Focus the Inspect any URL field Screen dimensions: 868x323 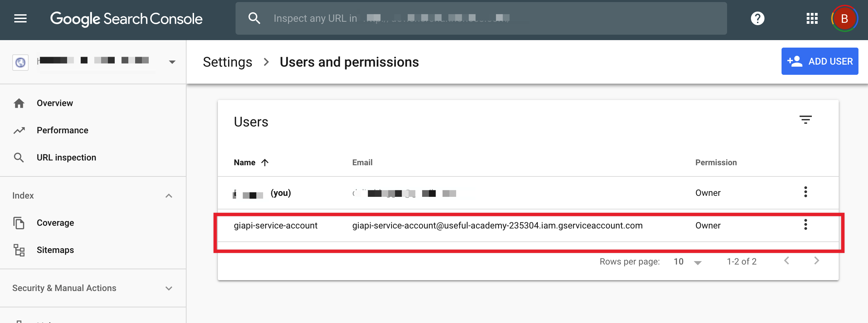[x=481, y=18]
